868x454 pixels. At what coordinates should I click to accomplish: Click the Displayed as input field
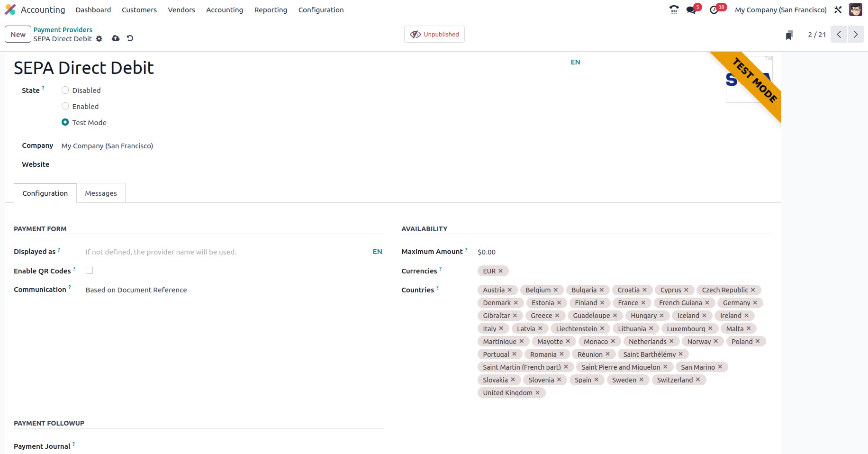coord(227,252)
